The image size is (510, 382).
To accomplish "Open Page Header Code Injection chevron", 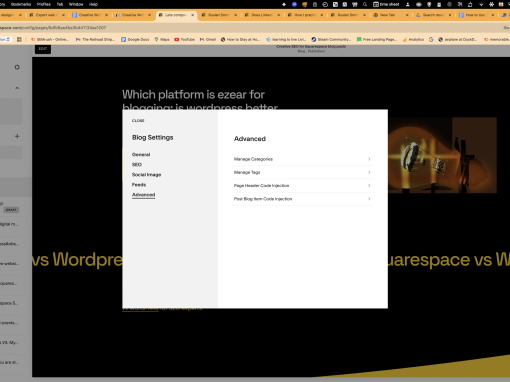I will click(x=369, y=186).
